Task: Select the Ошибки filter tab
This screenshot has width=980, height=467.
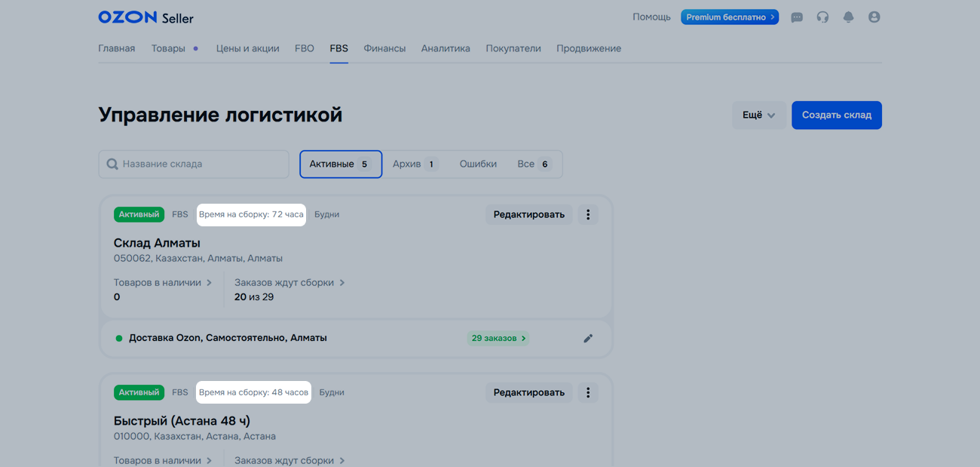Action: [x=478, y=164]
